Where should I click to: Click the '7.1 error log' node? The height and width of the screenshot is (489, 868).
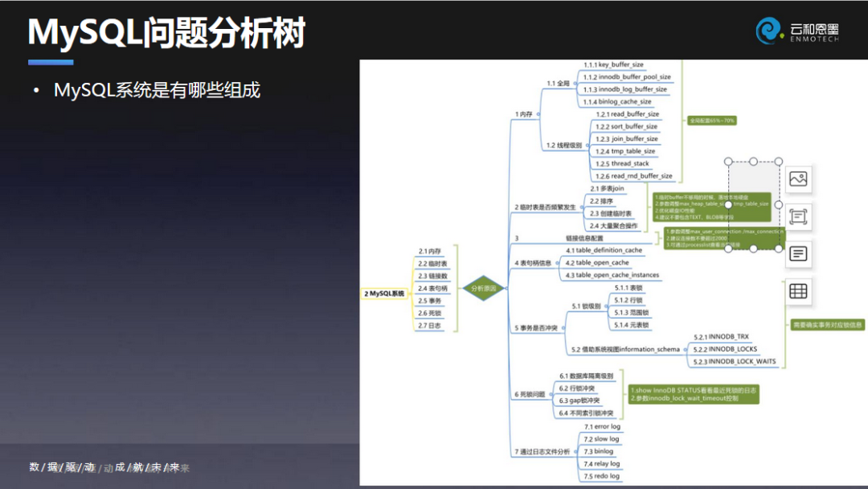tap(602, 427)
